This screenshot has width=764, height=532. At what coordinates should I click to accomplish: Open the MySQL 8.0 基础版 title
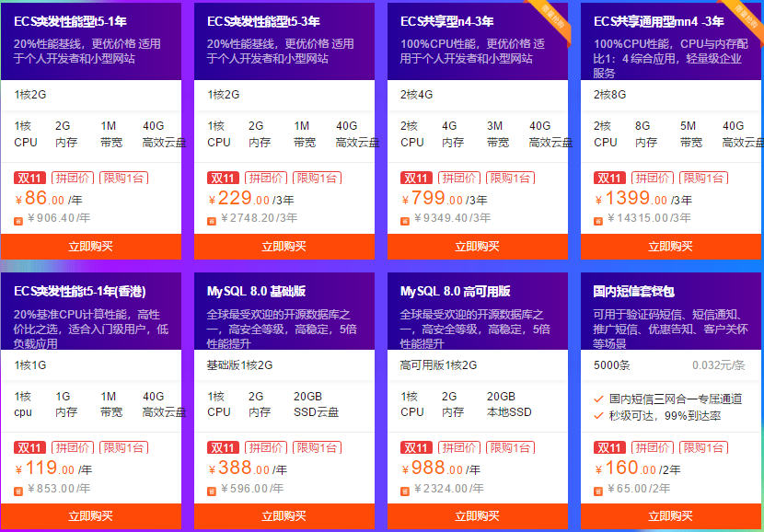[256, 292]
